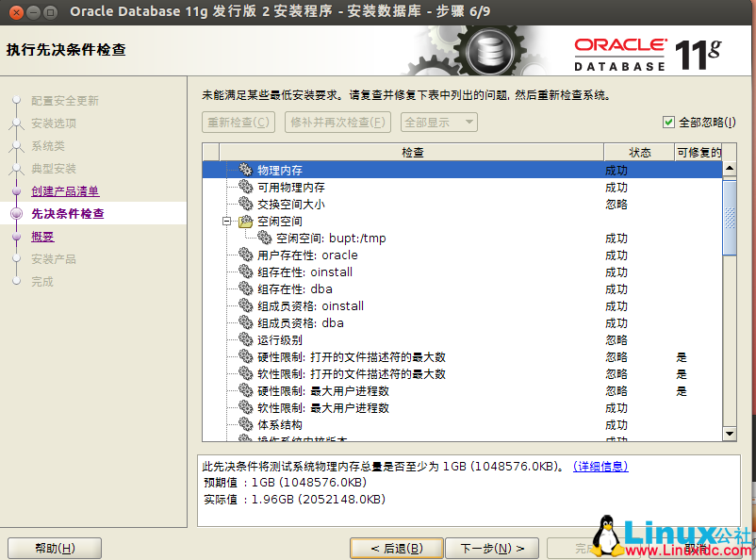
Task: Click the 检查 column header
Action: [x=412, y=153]
